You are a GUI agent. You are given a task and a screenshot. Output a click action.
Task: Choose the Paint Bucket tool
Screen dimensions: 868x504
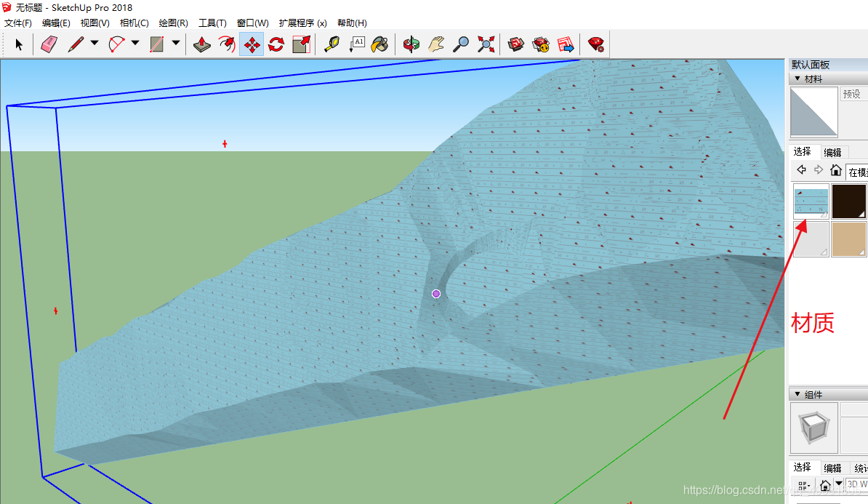tap(379, 44)
